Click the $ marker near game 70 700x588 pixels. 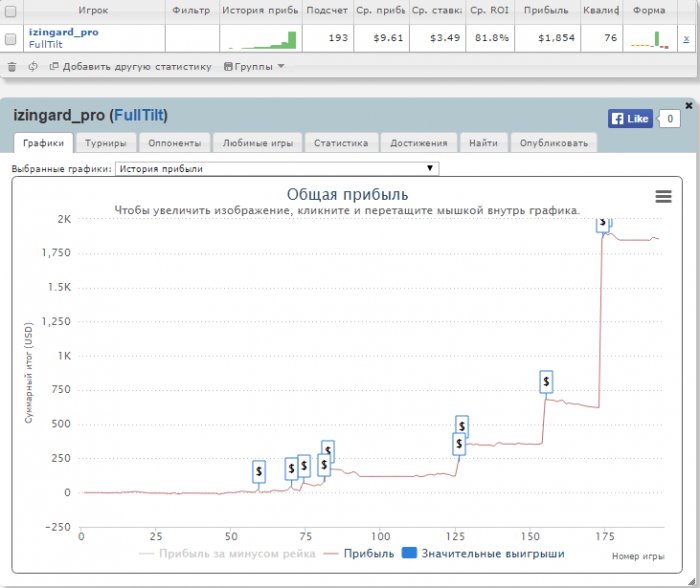(291, 469)
